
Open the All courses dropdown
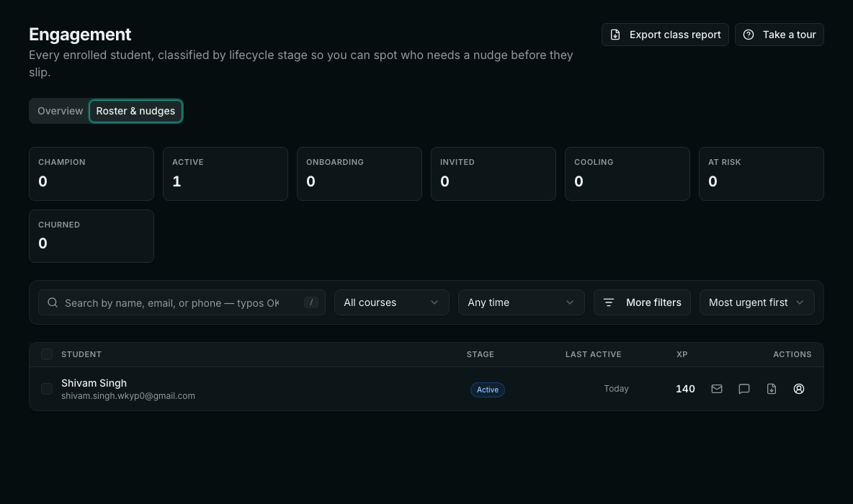[x=392, y=302]
